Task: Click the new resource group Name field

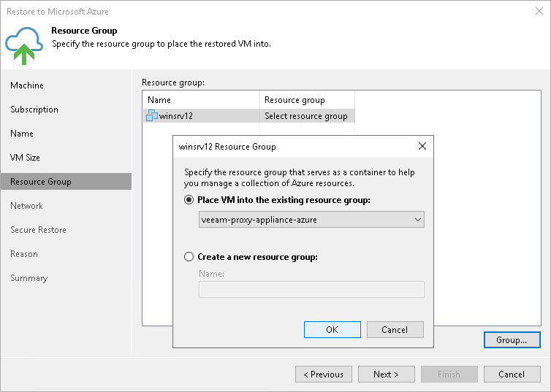Action: point(311,289)
